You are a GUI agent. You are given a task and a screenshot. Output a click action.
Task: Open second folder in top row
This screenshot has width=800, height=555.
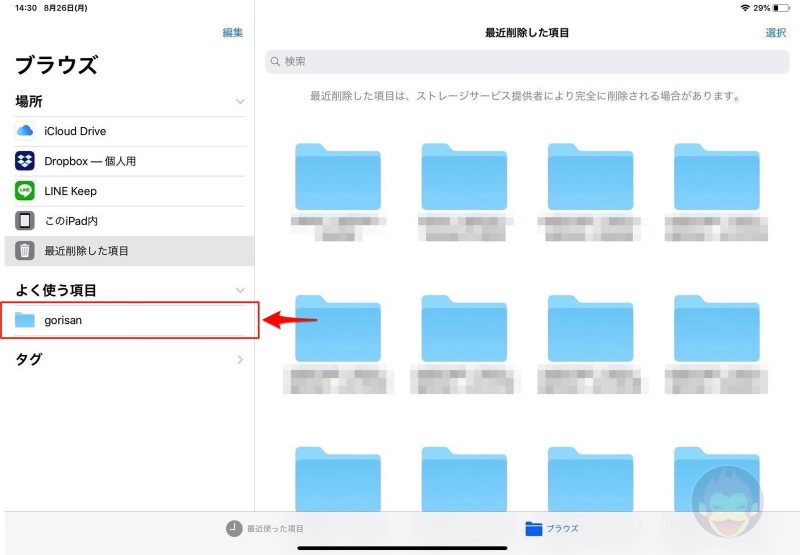464,176
